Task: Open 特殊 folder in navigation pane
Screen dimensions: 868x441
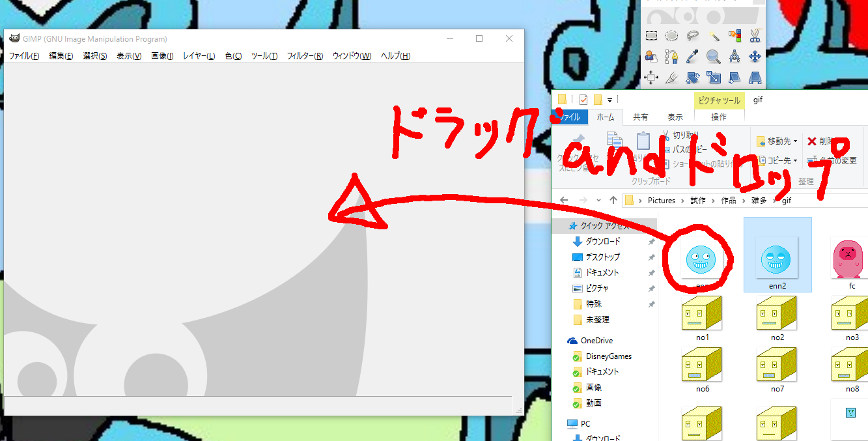Action: pyautogui.click(x=593, y=304)
